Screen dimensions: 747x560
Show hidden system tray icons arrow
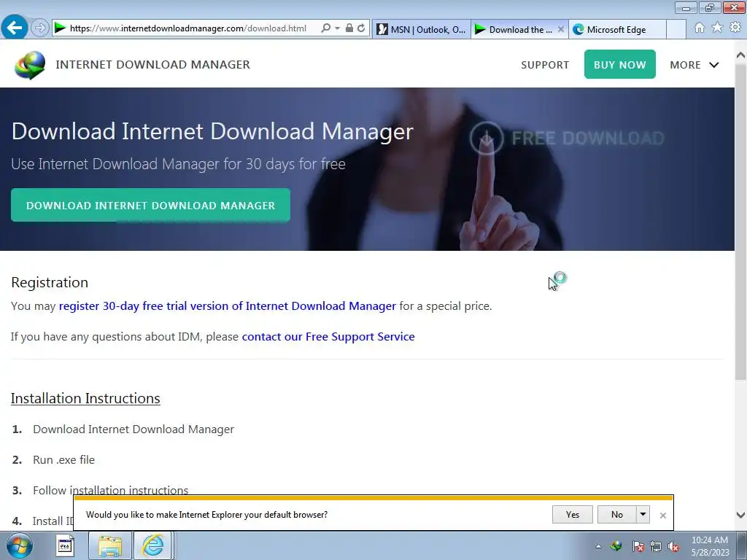tap(598, 546)
